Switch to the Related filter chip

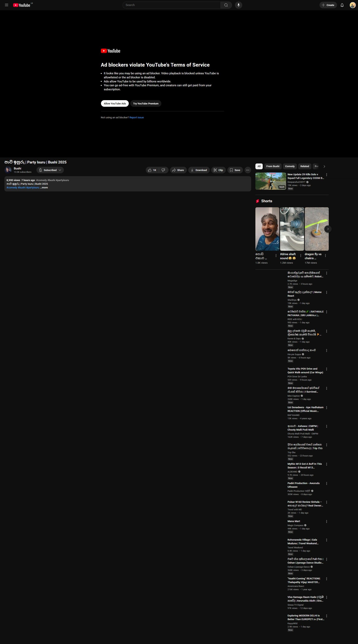(304, 166)
